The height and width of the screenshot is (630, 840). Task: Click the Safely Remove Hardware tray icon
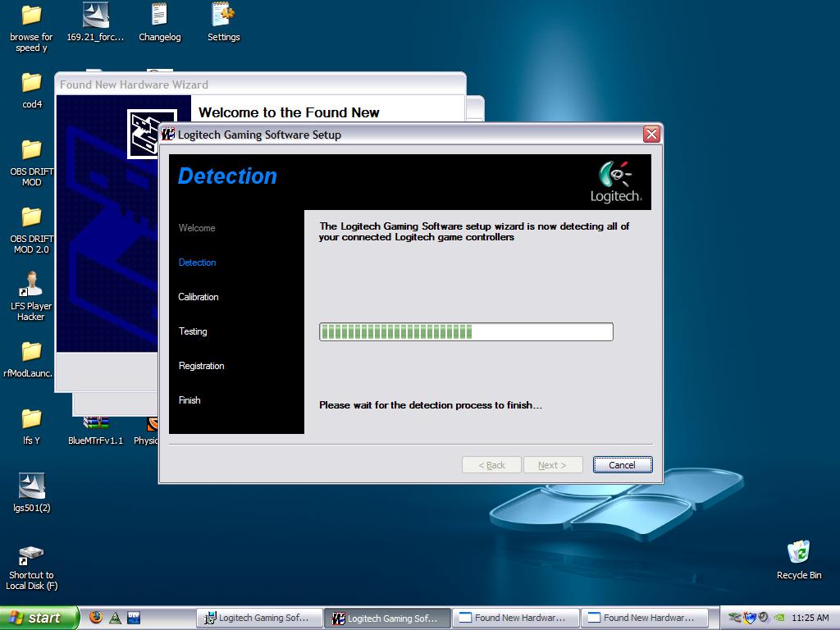[x=735, y=618]
